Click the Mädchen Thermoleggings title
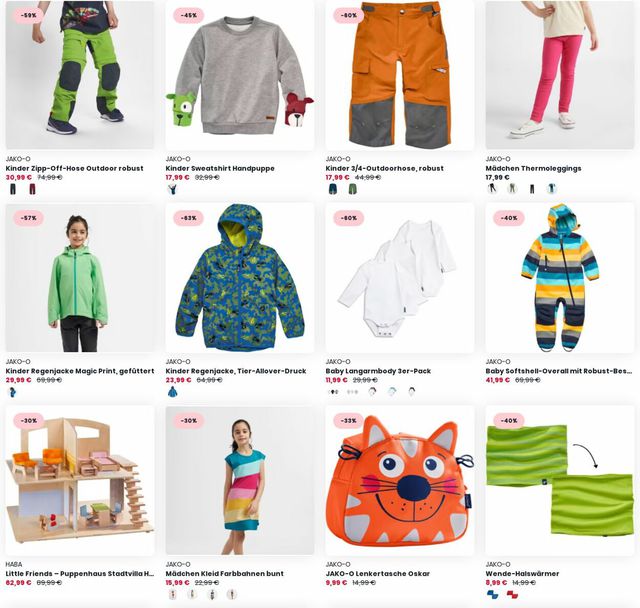The height and width of the screenshot is (608, 640). tap(533, 168)
